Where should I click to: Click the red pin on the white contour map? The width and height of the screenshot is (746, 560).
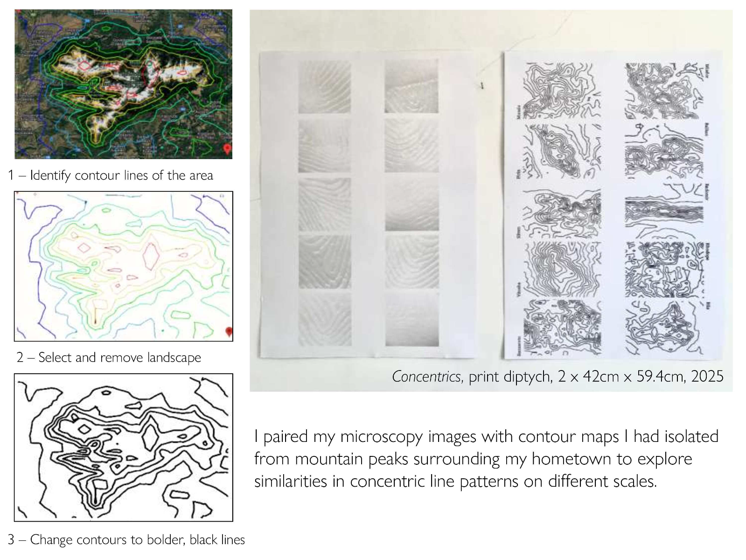[229, 331]
